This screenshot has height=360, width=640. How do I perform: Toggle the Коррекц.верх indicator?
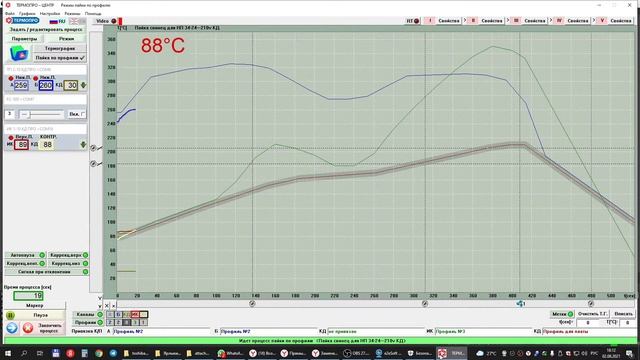click(x=85, y=255)
